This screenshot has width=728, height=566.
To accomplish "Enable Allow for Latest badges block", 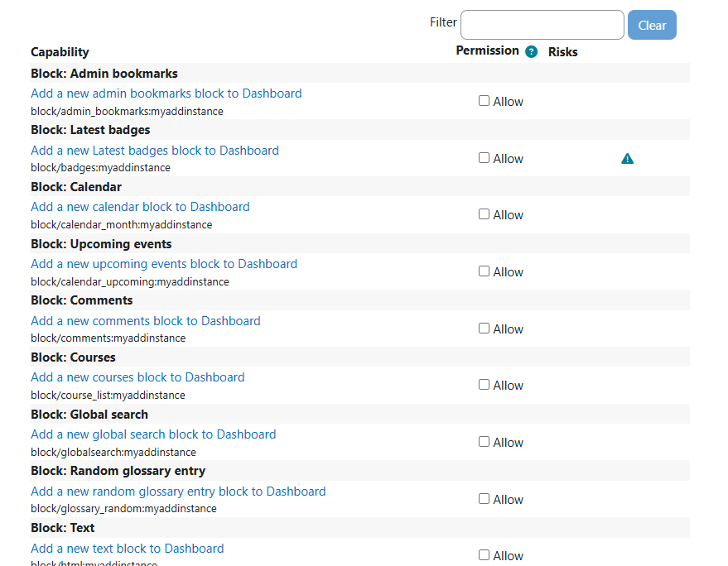I will point(485,158).
